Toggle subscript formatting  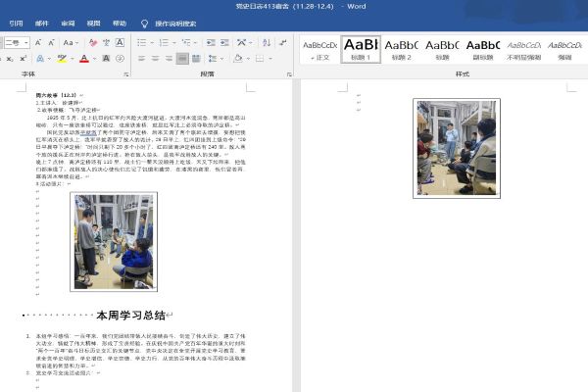click(8, 59)
